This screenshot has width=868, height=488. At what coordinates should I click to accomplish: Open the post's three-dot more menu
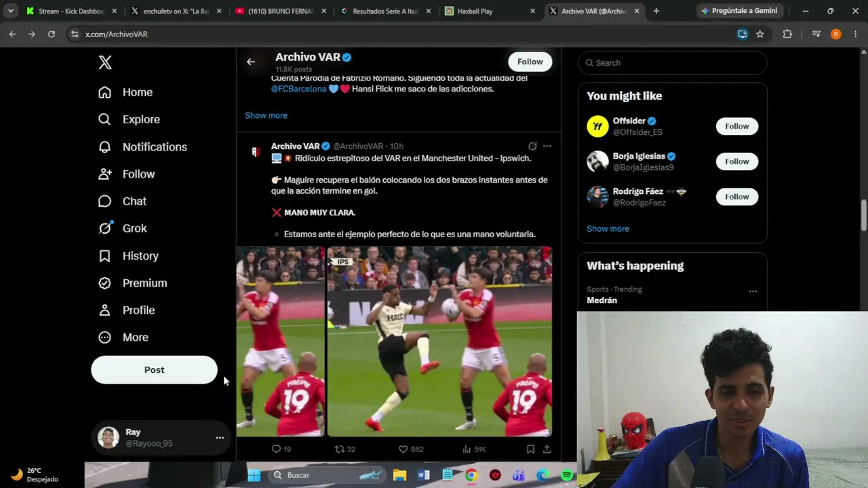(x=547, y=146)
